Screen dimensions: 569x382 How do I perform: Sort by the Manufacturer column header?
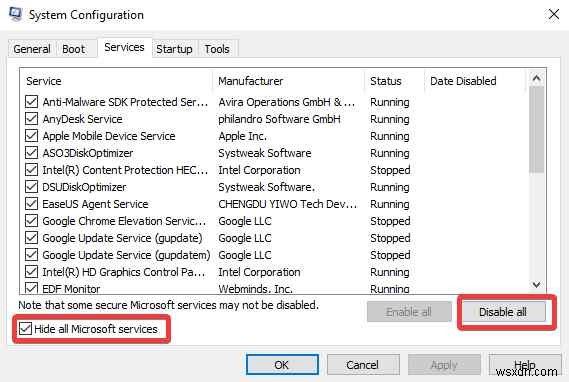[289, 81]
